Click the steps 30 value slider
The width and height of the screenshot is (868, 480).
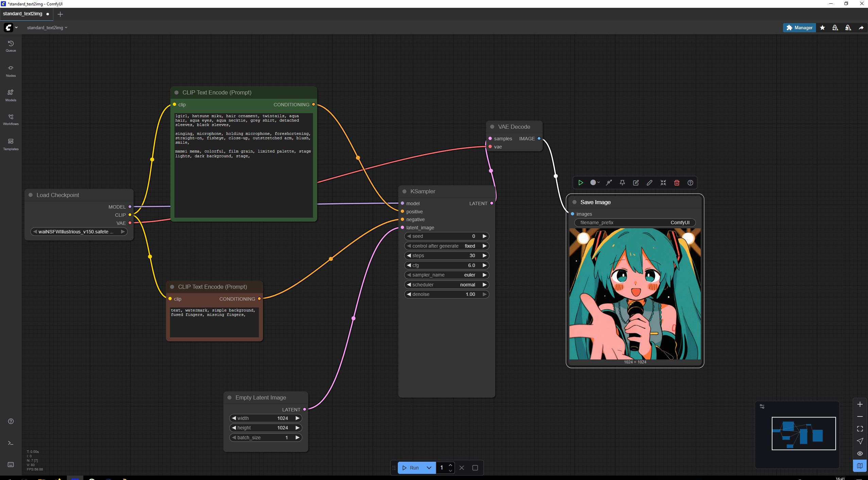(446, 255)
